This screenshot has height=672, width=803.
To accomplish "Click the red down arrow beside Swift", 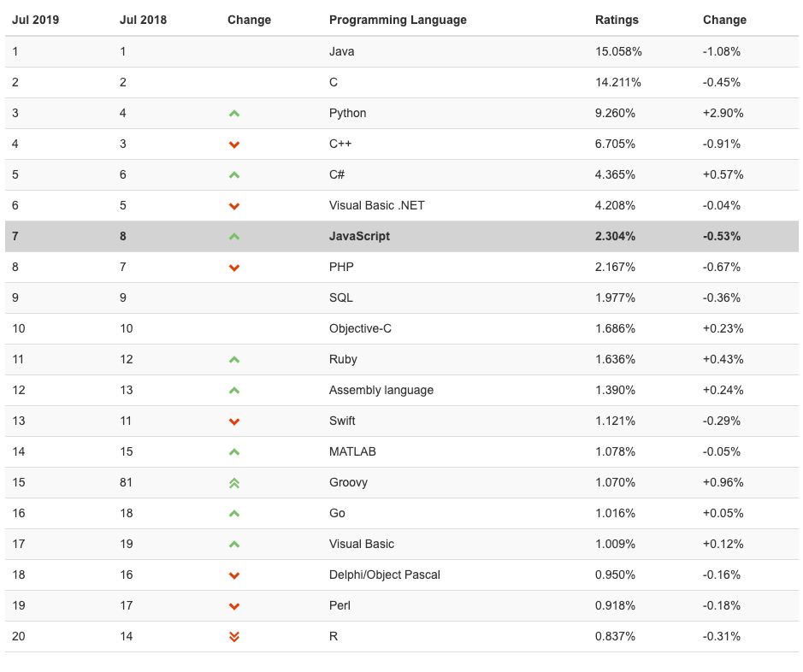I will pyautogui.click(x=234, y=421).
